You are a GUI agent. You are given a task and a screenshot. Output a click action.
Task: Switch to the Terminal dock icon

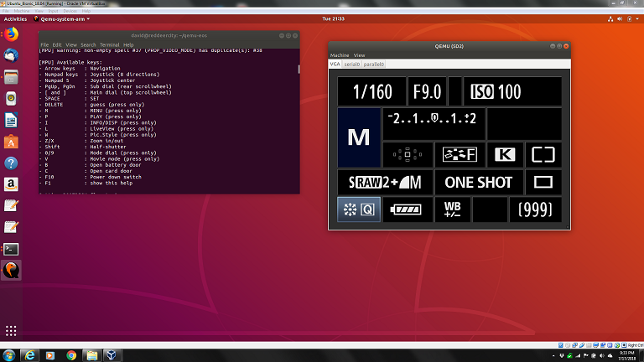tap(11, 249)
